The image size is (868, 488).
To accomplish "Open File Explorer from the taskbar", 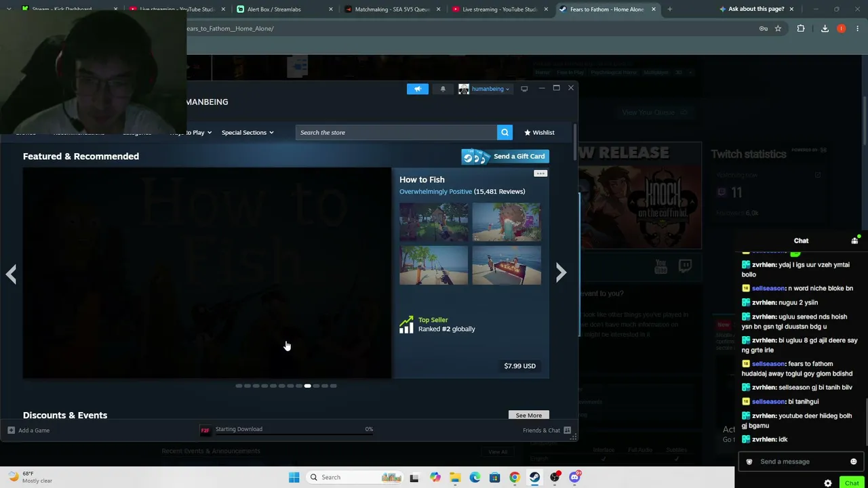I will coord(455,477).
